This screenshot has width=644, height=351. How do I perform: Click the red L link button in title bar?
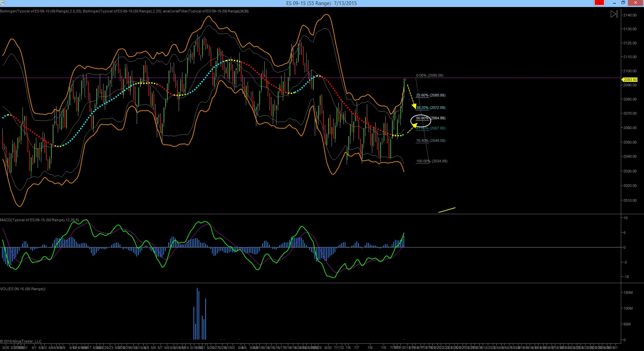click(x=599, y=3)
